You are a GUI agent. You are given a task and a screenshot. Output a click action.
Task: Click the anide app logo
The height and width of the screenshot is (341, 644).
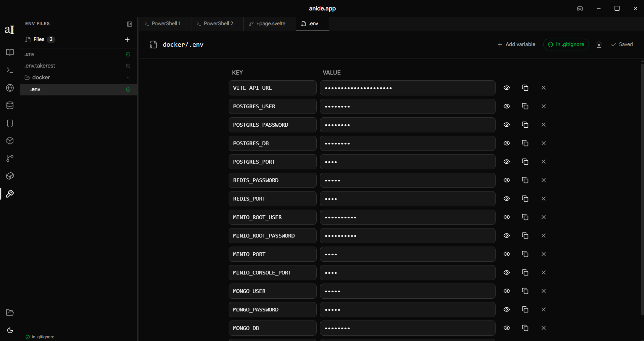click(9, 30)
